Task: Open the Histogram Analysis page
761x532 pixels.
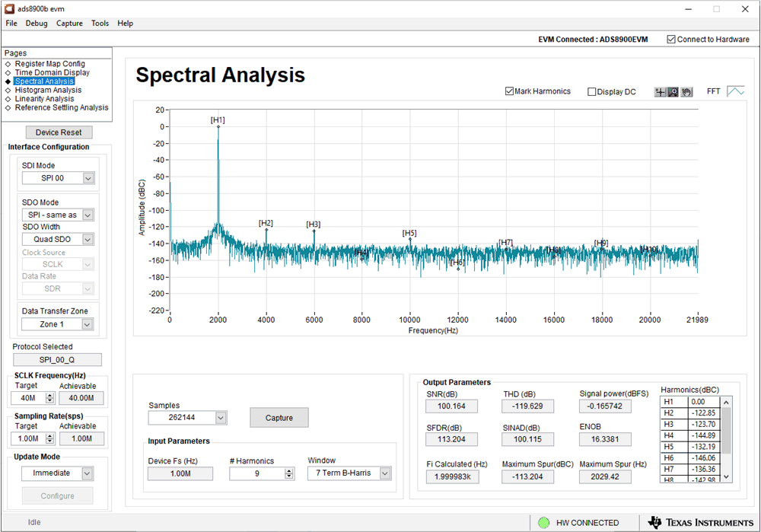Action: 48,90
